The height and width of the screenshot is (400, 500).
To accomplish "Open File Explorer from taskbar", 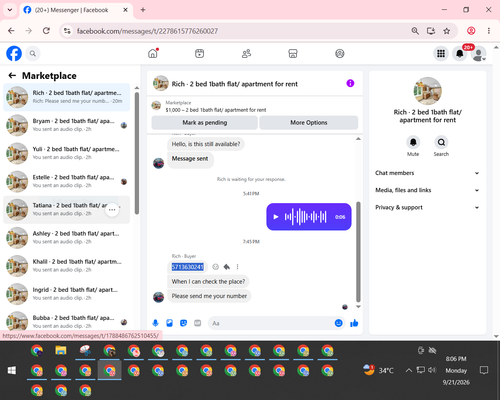I will 61,351.
